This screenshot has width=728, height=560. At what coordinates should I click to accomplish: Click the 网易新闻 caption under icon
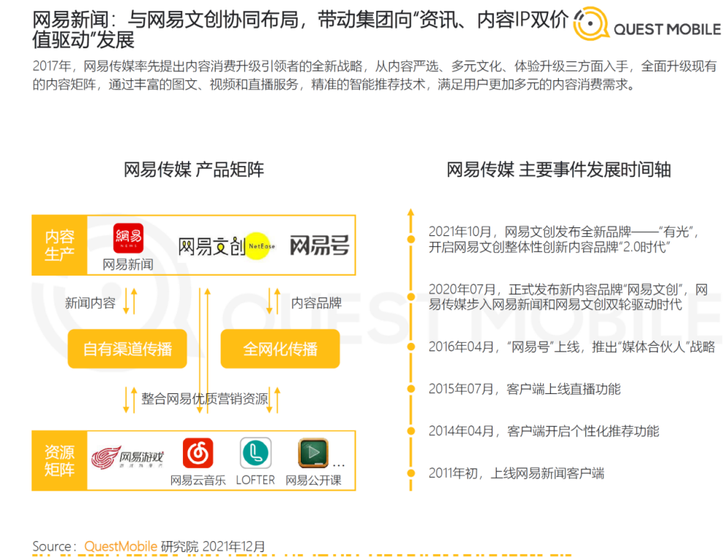pos(128,265)
